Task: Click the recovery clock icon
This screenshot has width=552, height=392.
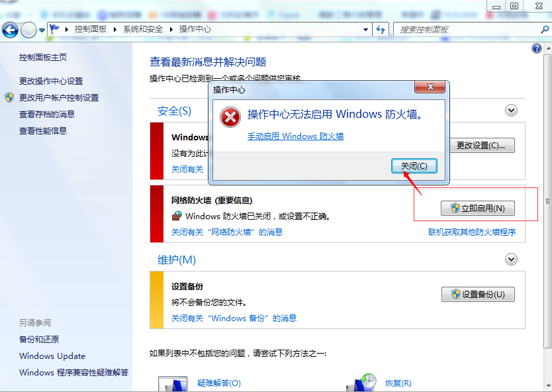Action: pos(363,383)
